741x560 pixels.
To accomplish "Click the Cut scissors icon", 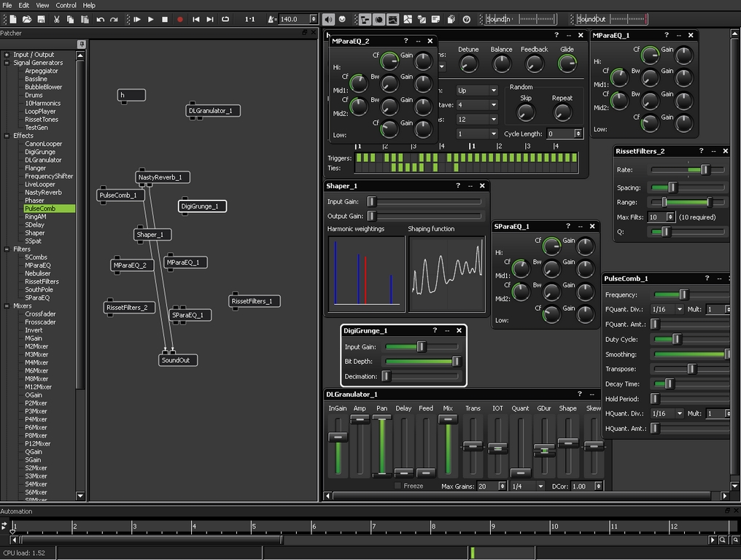I will coord(57,19).
